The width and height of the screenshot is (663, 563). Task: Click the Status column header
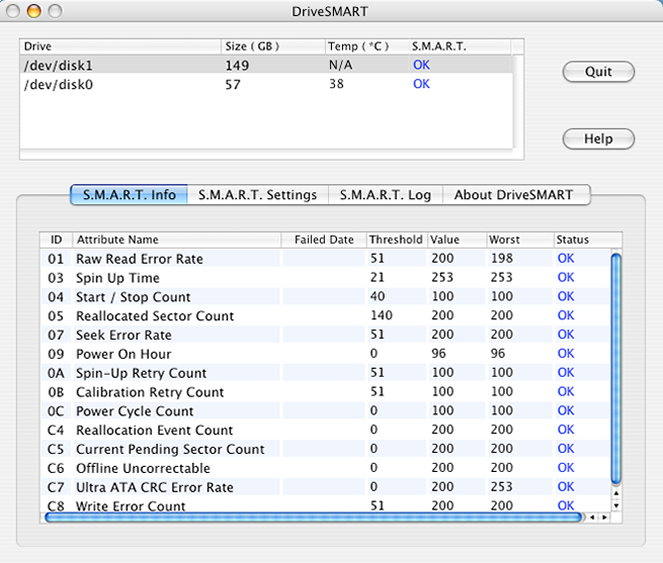click(x=588, y=239)
